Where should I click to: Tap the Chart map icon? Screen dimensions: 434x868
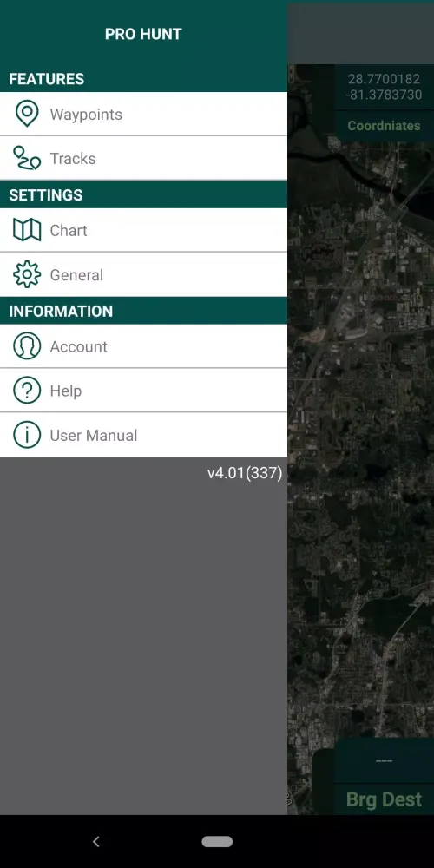coord(27,230)
